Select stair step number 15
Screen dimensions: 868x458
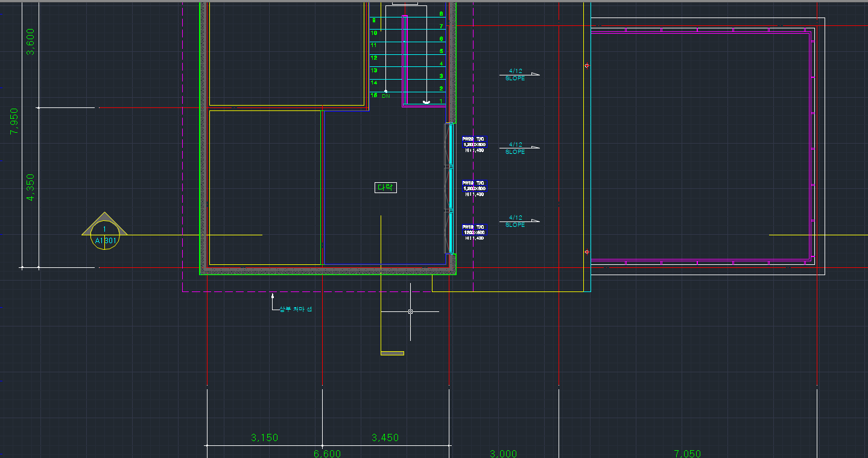point(374,95)
